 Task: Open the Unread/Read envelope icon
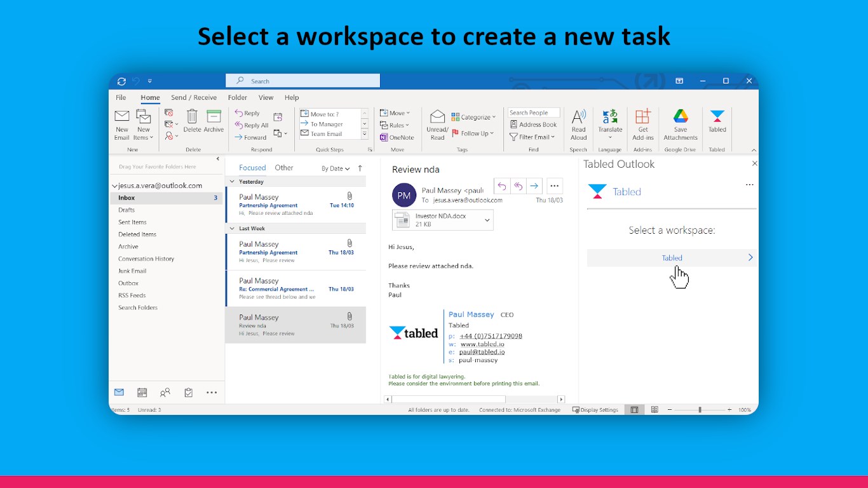pos(437,117)
